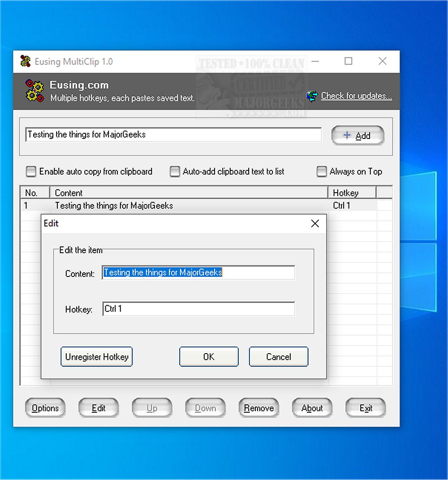Click the Add button

click(x=358, y=135)
